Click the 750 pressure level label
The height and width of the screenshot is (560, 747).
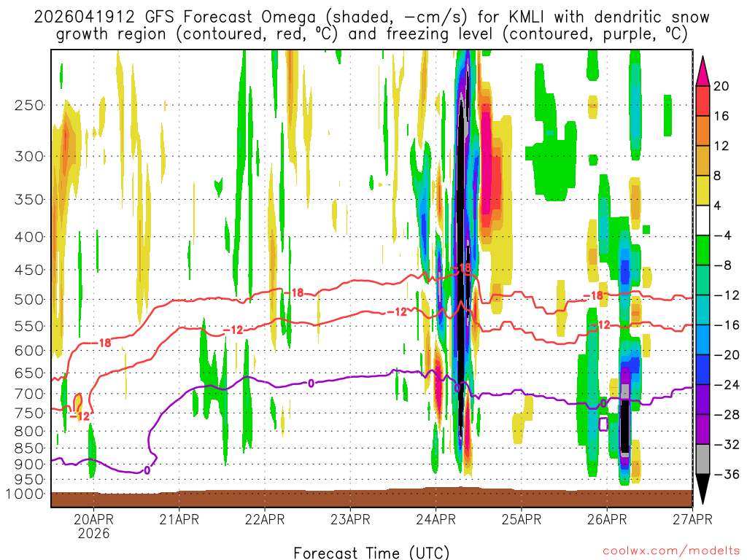pos(29,413)
